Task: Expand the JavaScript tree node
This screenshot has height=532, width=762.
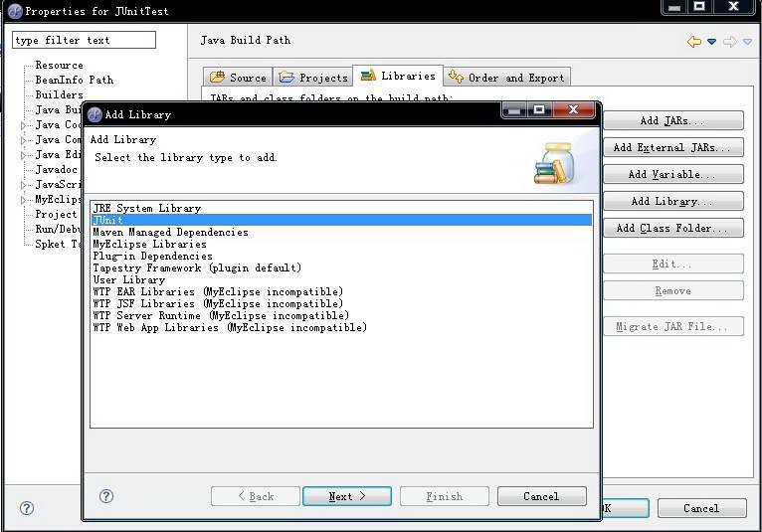Action: 24,185
